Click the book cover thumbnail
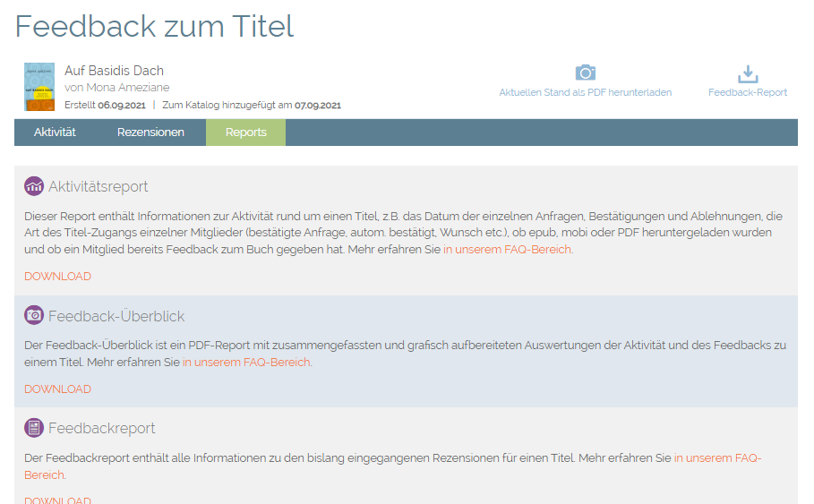Viewport: 814px width, 504px height. pos(39,87)
